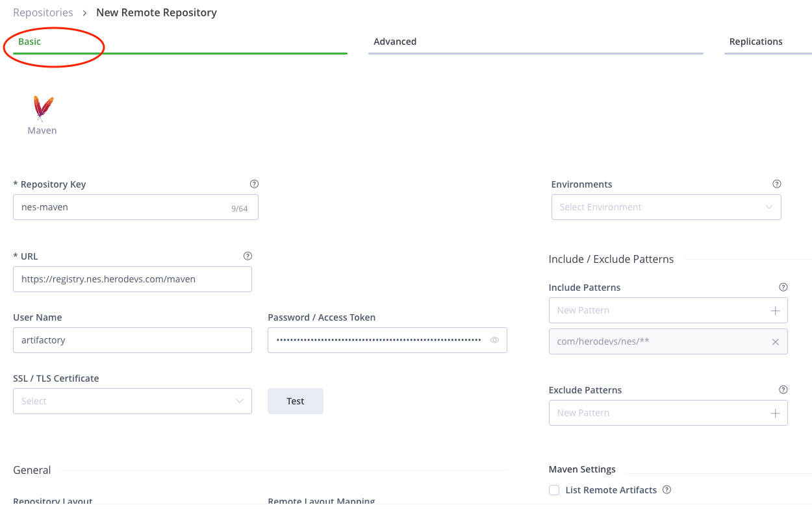Open the Select Environment dropdown
The width and height of the screenshot is (812, 529).
click(x=666, y=206)
